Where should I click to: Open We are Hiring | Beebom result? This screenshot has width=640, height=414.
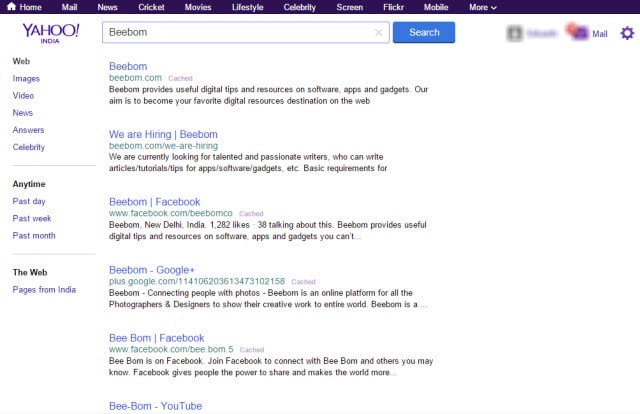pyautogui.click(x=163, y=134)
